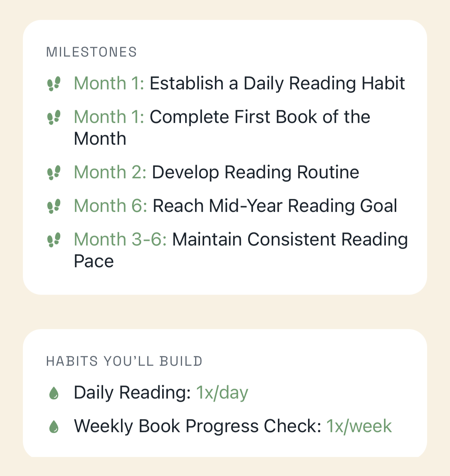Click the droplet icon beside Daily Reading
Image resolution: width=450 pixels, height=476 pixels.
pos(54,393)
